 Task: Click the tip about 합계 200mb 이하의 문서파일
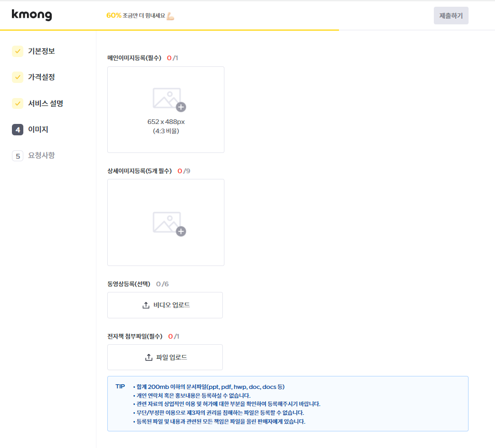210,387
